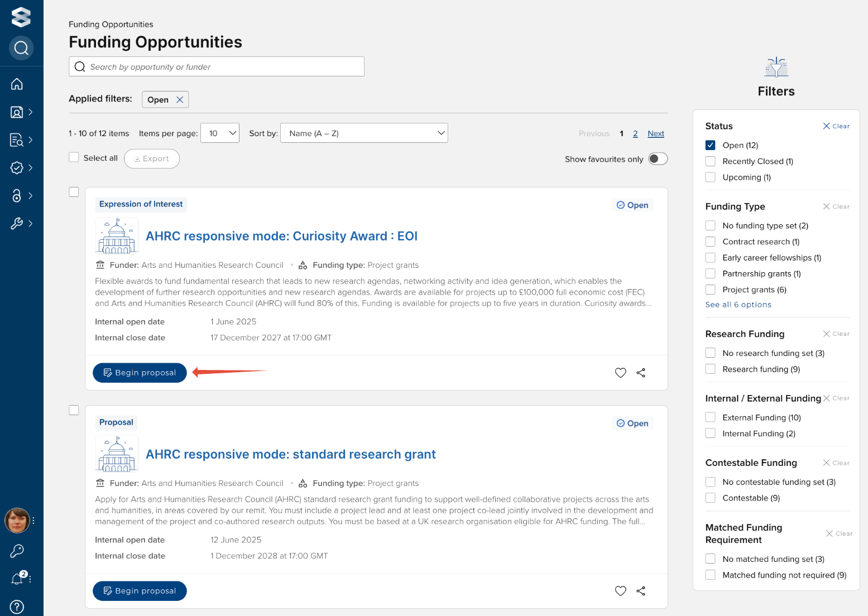Open the search icon in left sidebar
The height and width of the screenshot is (616, 868).
click(21, 48)
